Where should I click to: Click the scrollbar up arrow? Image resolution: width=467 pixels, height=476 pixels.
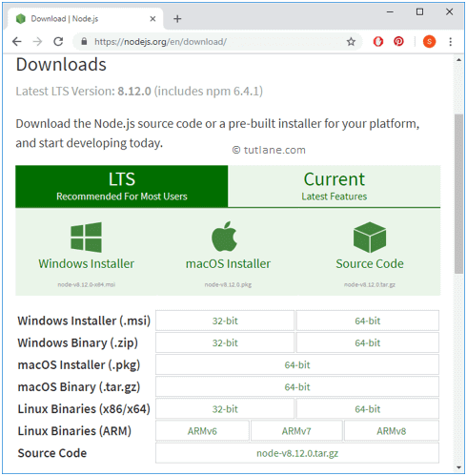click(x=458, y=60)
